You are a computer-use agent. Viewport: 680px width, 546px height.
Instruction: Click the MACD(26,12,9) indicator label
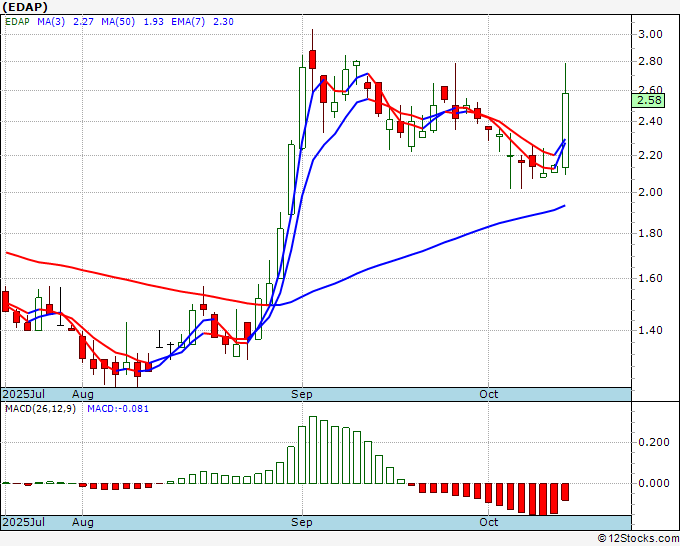pyautogui.click(x=40, y=409)
